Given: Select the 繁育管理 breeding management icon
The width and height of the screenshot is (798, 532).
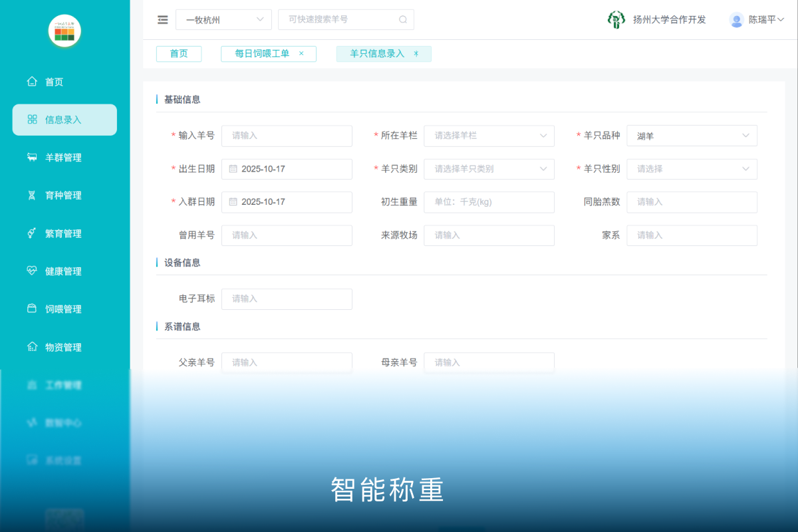Looking at the screenshot, I should click(x=31, y=233).
